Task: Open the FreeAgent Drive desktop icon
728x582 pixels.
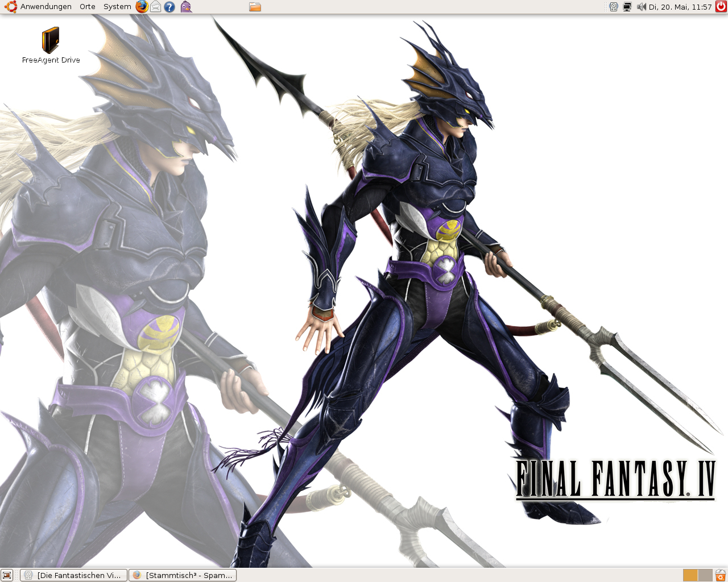Action: point(51,41)
